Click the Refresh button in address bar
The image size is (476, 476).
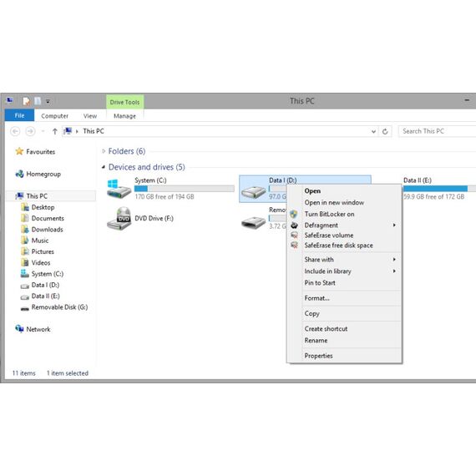pyautogui.click(x=385, y=131)
